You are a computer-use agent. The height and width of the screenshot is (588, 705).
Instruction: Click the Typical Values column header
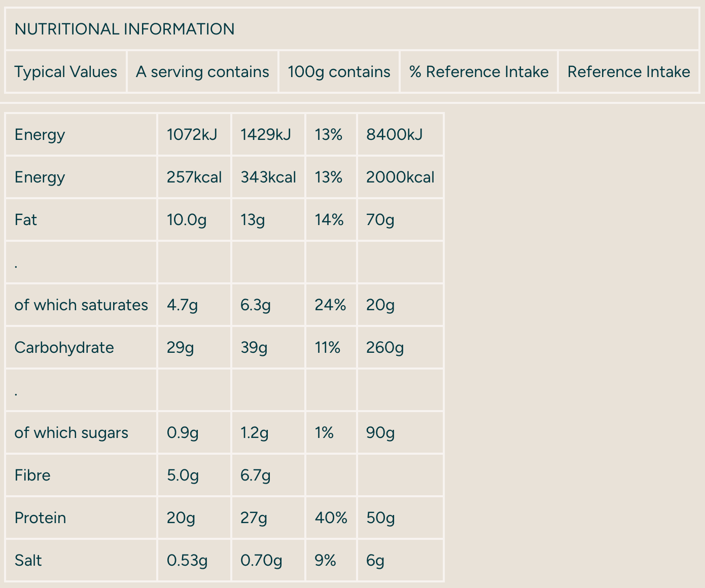[65, 71]
